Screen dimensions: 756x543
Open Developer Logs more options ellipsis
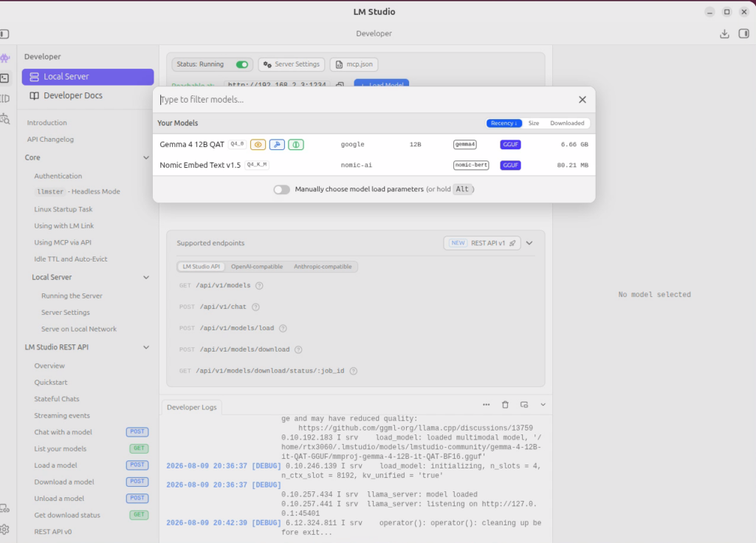[486, 404]
